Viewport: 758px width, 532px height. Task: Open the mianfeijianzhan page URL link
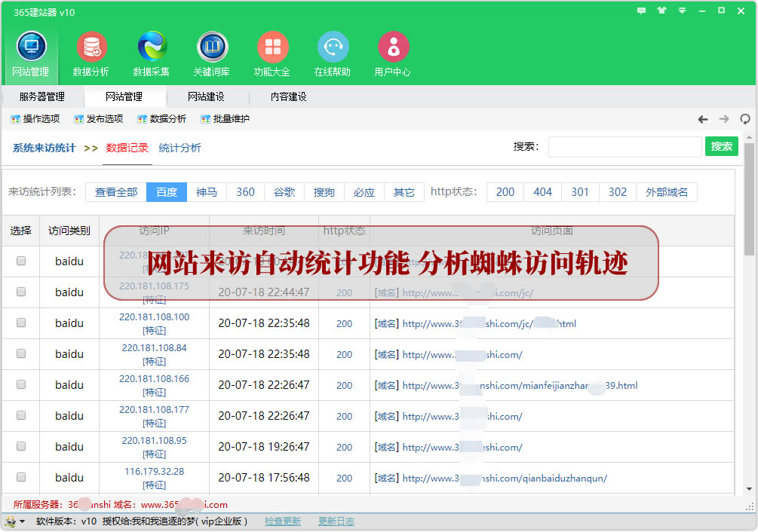coord(520,385)
